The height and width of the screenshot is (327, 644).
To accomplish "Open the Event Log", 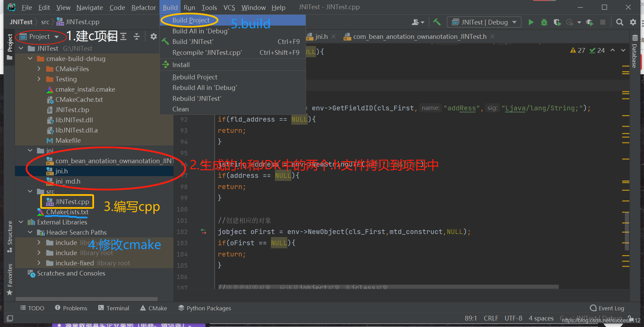I will (607, 308).
